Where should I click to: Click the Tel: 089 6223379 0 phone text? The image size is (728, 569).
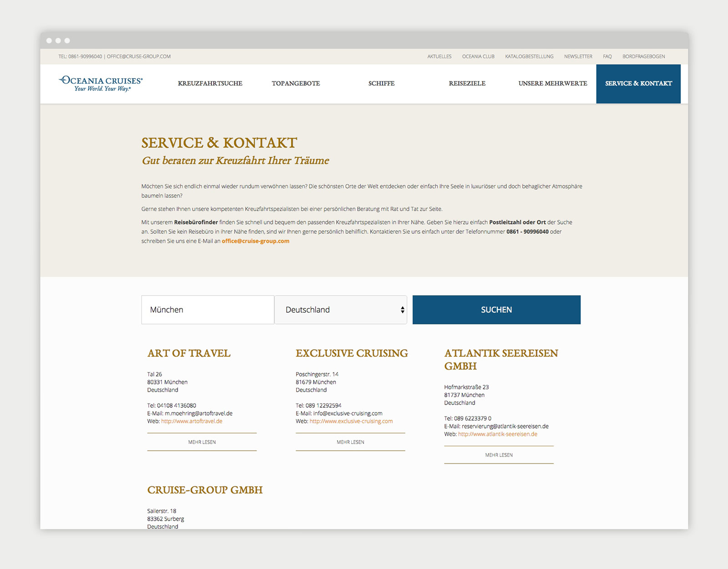(468, 418)
